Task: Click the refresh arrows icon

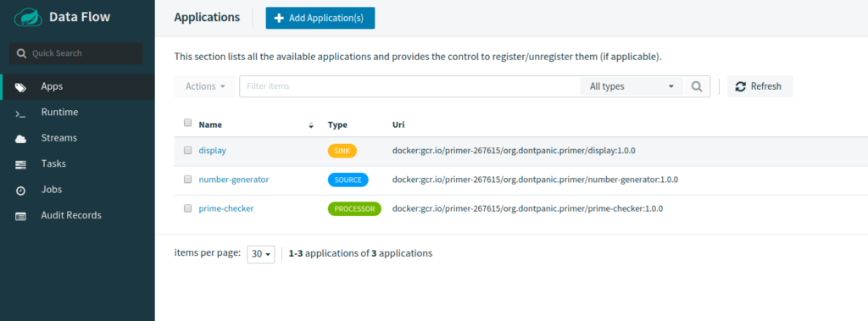Action: click(740, 86)
